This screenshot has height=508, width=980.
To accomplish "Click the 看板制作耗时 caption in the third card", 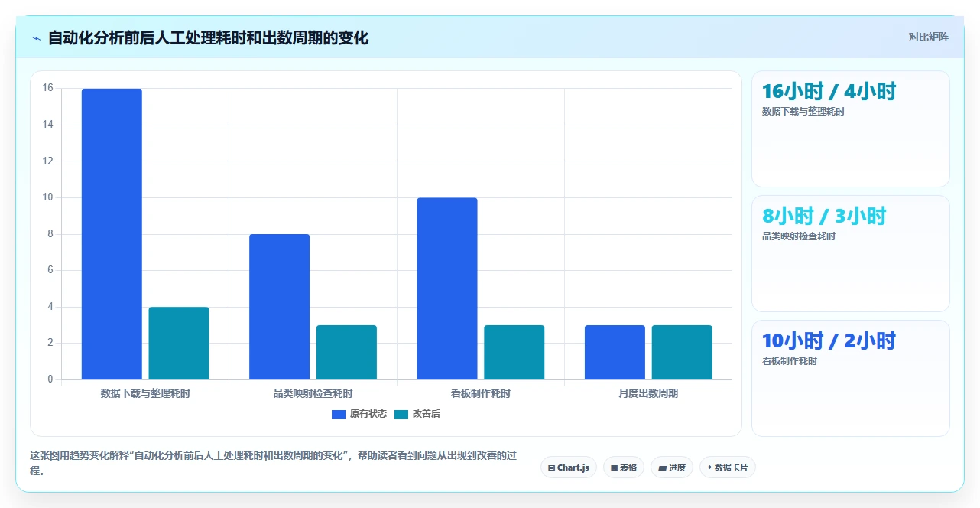I will point(790,361).
